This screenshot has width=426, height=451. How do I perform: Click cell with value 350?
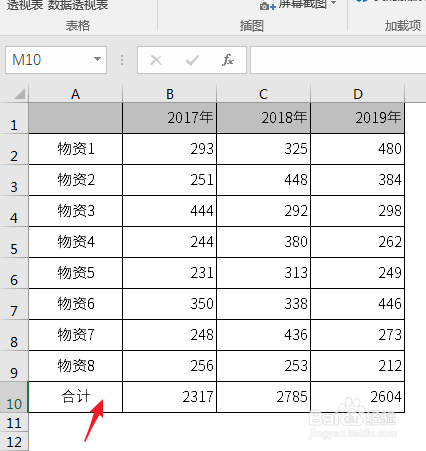click(x=170, y=304)
